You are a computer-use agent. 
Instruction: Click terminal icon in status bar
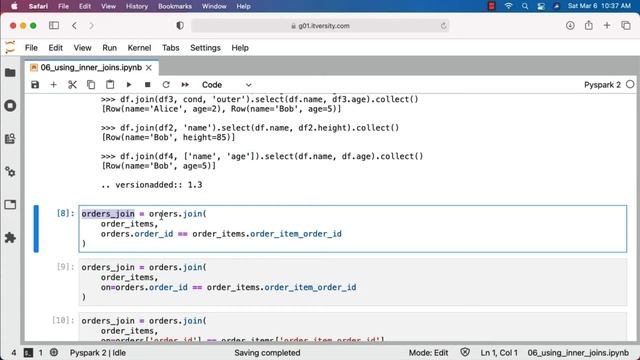pyautogui.click(x=28, y=353)
